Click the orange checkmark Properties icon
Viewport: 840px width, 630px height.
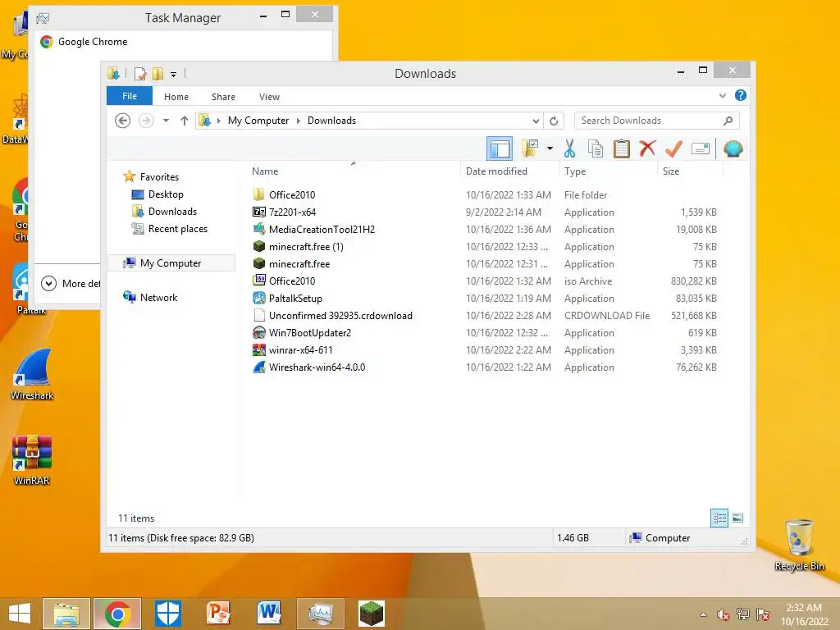673,149
